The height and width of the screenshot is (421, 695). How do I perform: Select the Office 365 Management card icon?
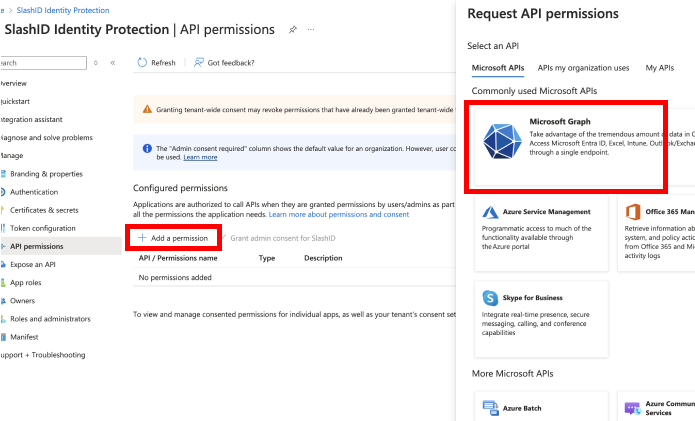633,212
